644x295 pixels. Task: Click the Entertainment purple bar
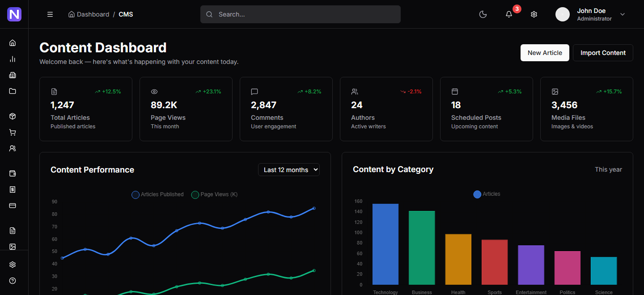tap(531, 265)
